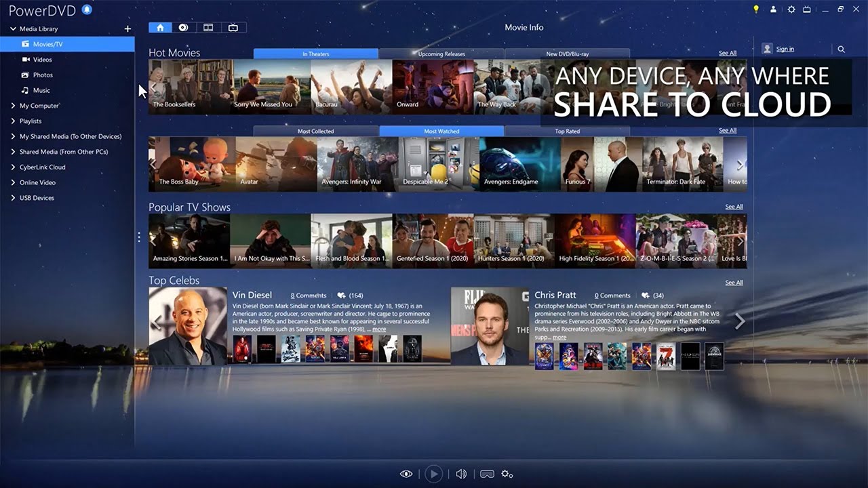Open player settings gears in bottom bar
Image resolution: width=868 pixels, height=488 pixels.
pyautogui.click(x=507, y=474)
